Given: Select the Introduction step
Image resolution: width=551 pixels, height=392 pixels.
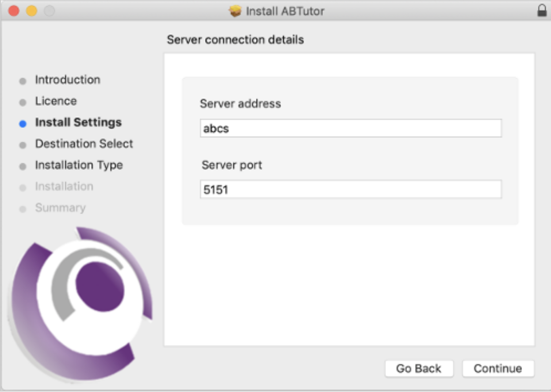Looking at the screenshot, I should click(68, 80).
